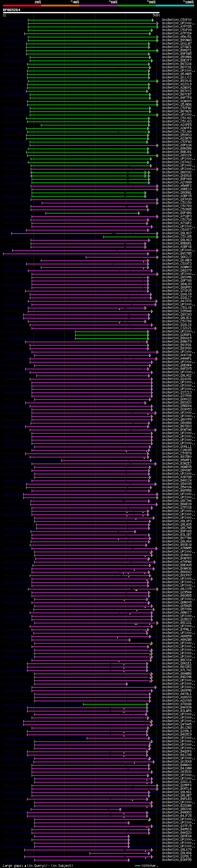Open the UniRef100_C5XM85 hit
Image resolution: width=197 pixels, height=868 pixels.
tap(177, 210)
